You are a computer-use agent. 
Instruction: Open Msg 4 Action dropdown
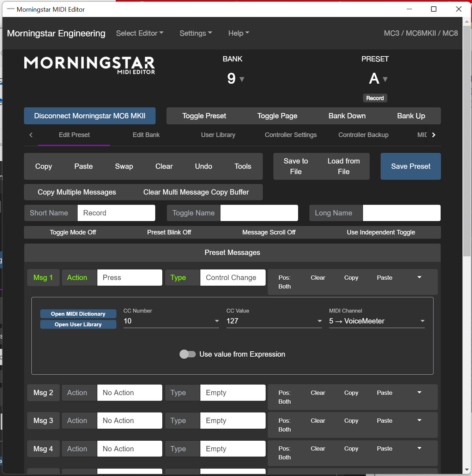click(130, 449)
